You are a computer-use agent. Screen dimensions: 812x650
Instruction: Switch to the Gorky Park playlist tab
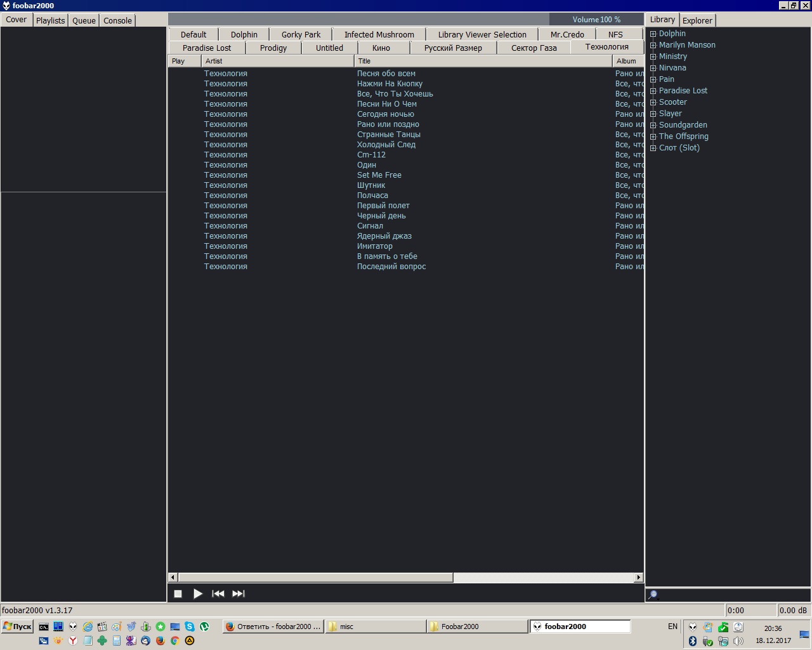point(301,34)
